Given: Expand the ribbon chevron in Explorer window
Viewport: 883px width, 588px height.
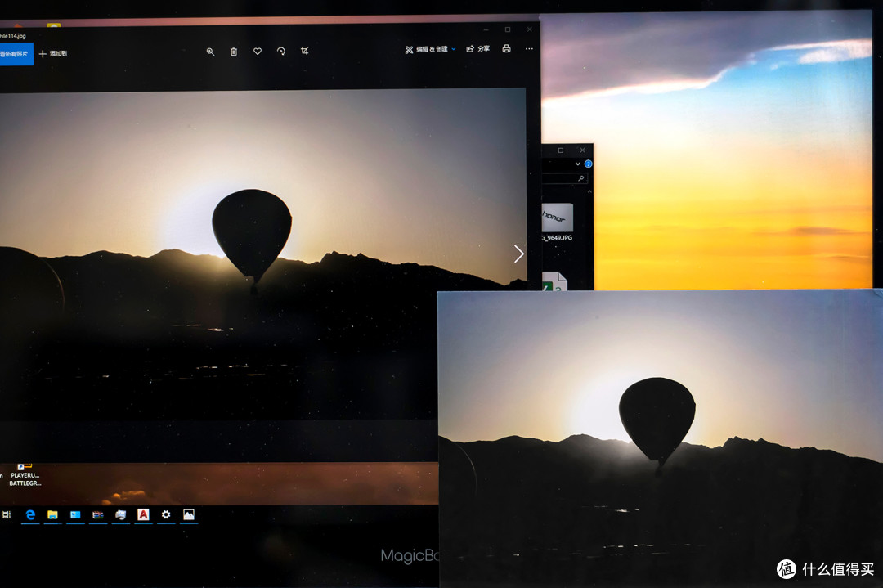Looking at the screenshot, I should coord(578,164).
